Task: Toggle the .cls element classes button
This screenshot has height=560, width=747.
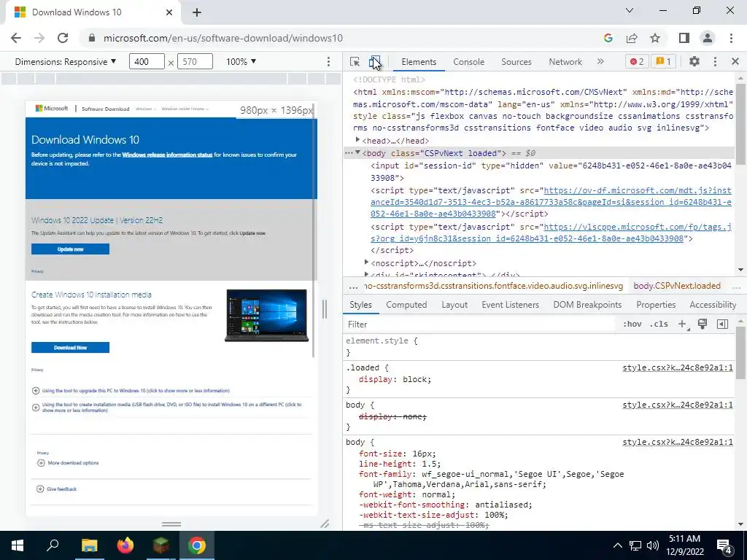Action: pos(659,324)
